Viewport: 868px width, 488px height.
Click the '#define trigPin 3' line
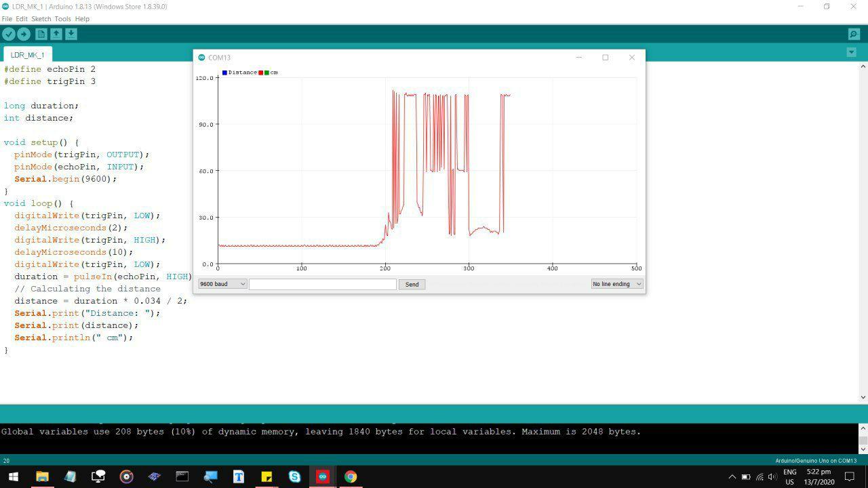[x=50, y=81]
